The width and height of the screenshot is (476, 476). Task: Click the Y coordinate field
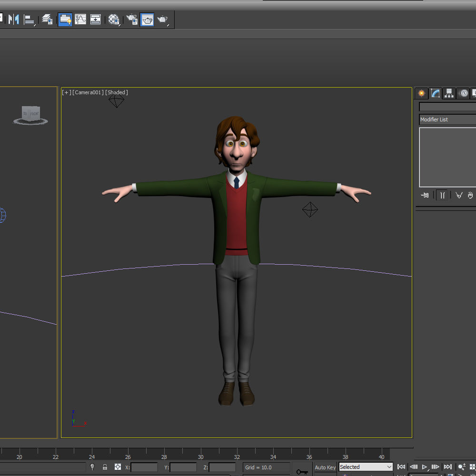pyautogui.click(x=183, y=467)
